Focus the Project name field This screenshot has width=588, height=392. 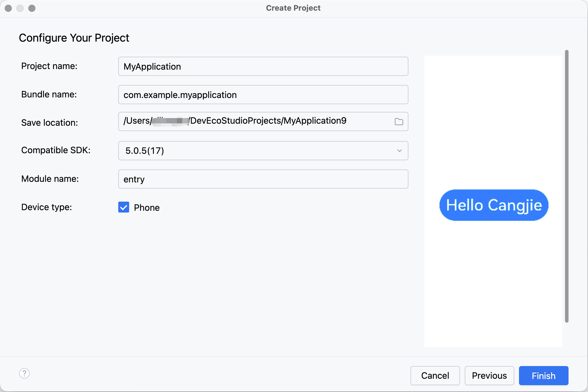click(x=263, y=66)
